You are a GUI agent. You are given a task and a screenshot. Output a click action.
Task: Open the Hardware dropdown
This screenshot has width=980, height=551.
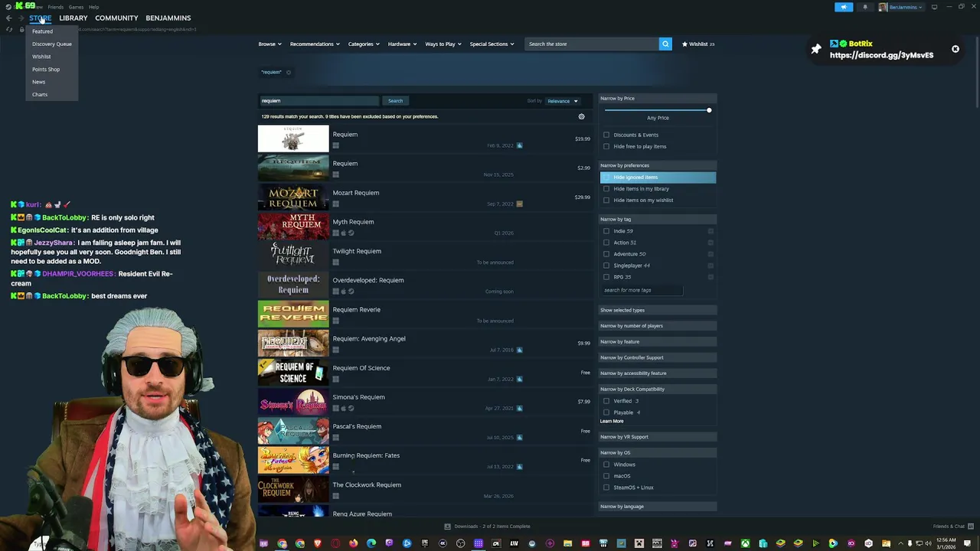tap(402, 44)
